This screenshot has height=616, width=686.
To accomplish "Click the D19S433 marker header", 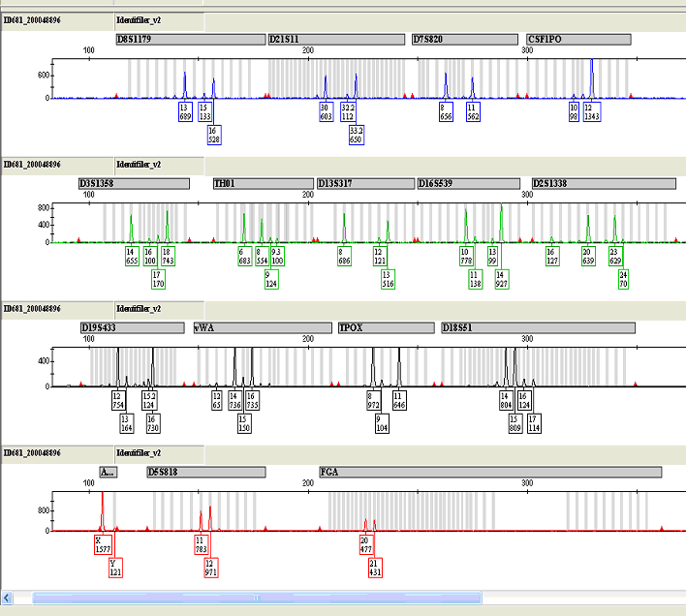I will point(132,327).
